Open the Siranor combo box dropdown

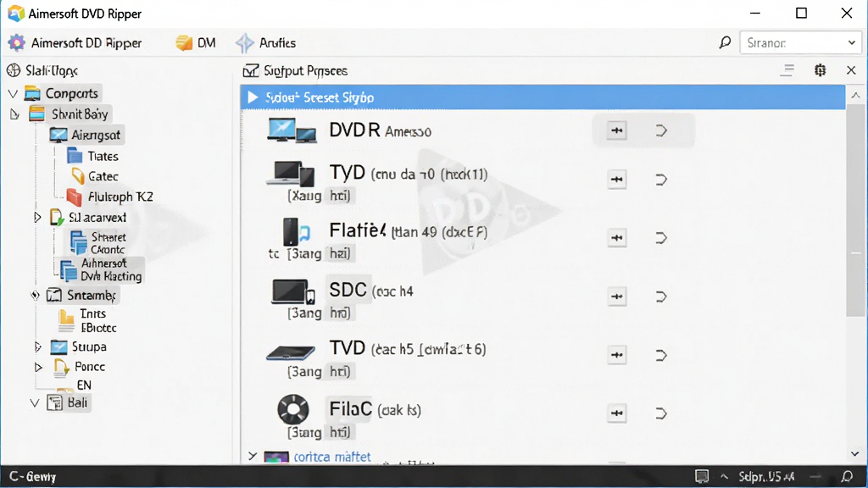coord(851,42)
